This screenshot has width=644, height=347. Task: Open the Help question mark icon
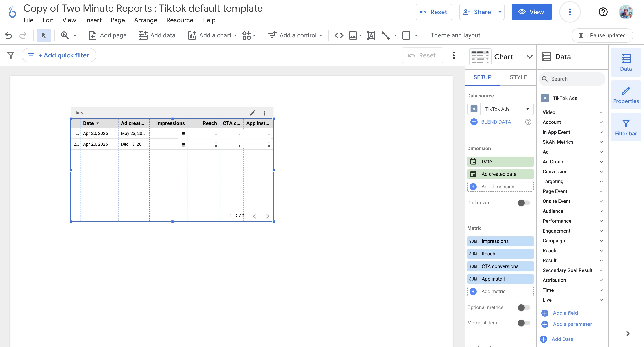[603, 12]
